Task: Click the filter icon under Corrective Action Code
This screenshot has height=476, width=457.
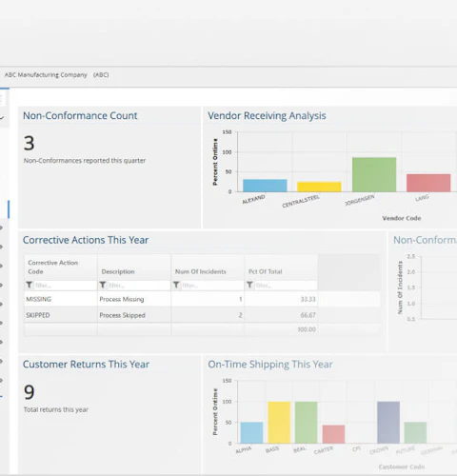Action: [x=30, y=285]
